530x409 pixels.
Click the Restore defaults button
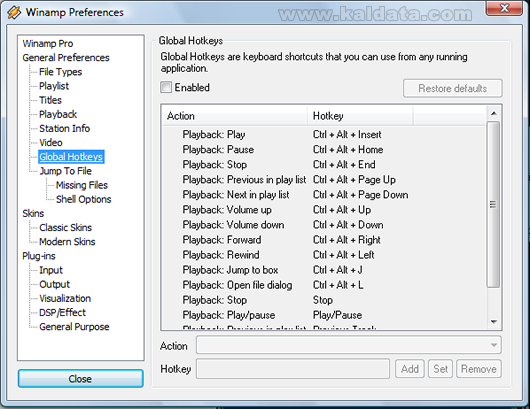(x=453, y=88)
